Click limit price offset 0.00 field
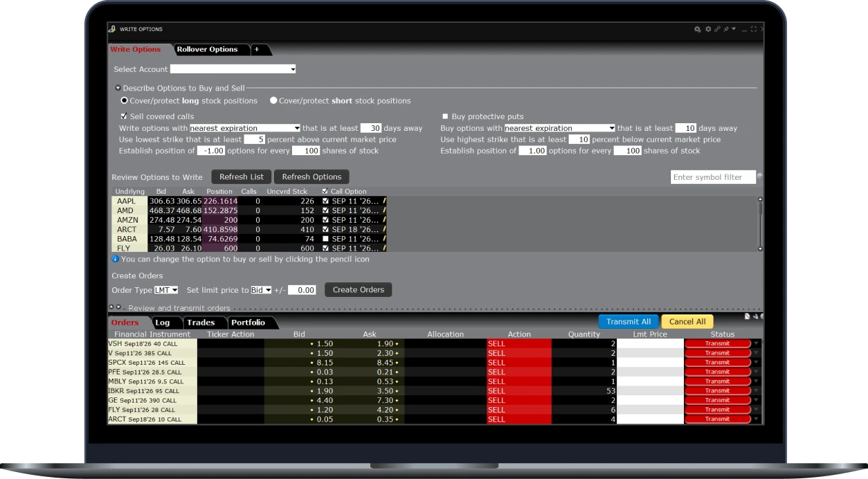 click(x=302, y=290)
